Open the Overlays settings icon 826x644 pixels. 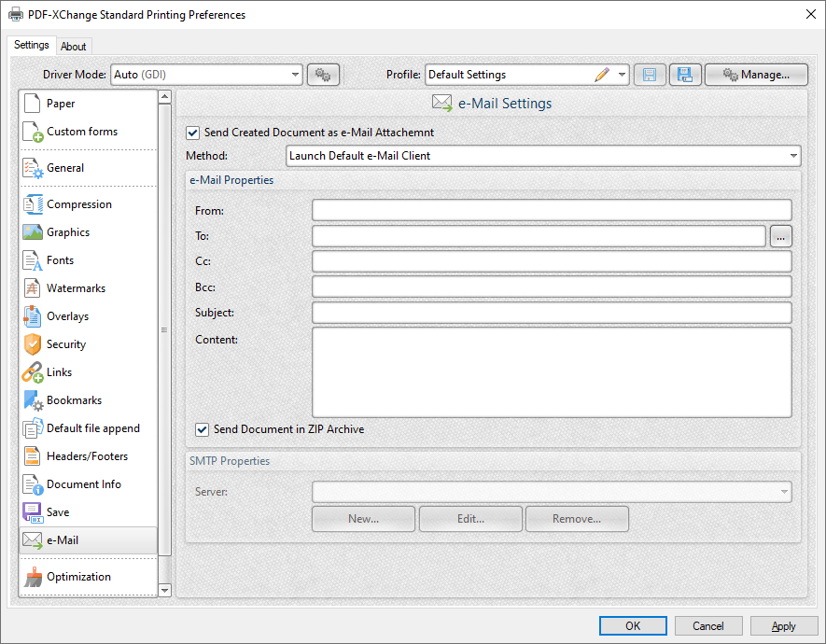tap(33, 316)
